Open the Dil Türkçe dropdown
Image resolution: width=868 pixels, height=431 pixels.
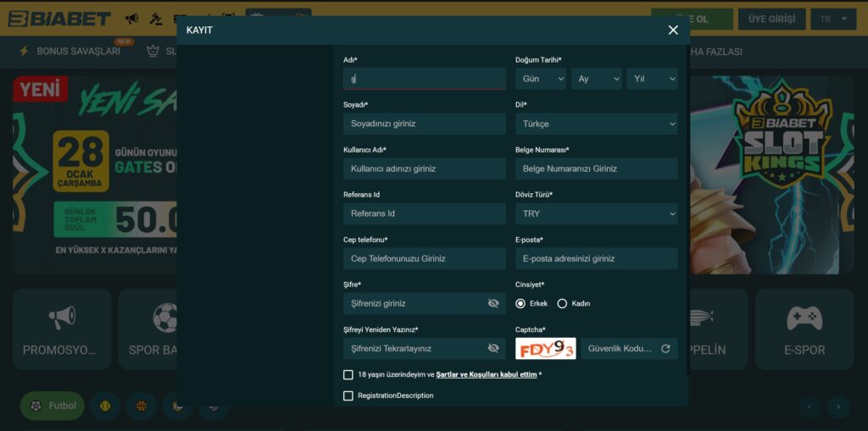click(596, 124)
